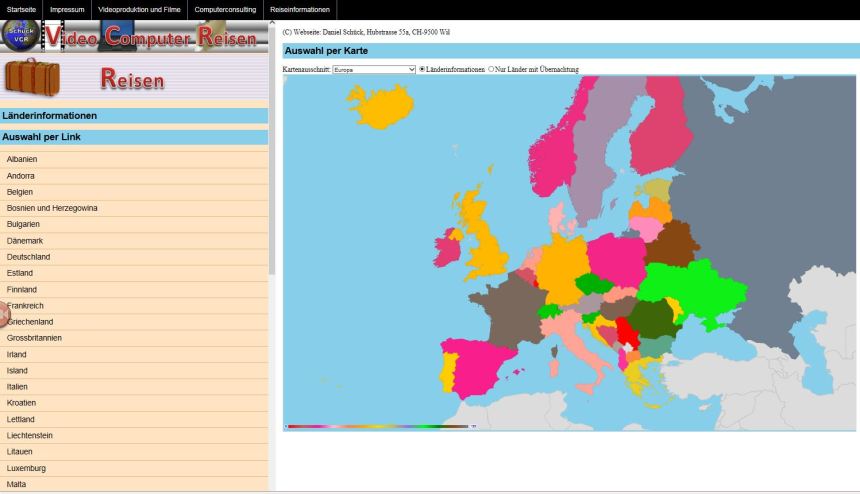Open the Reiseinformationen menu item
The image size is (860, 494).
(299, 9)
